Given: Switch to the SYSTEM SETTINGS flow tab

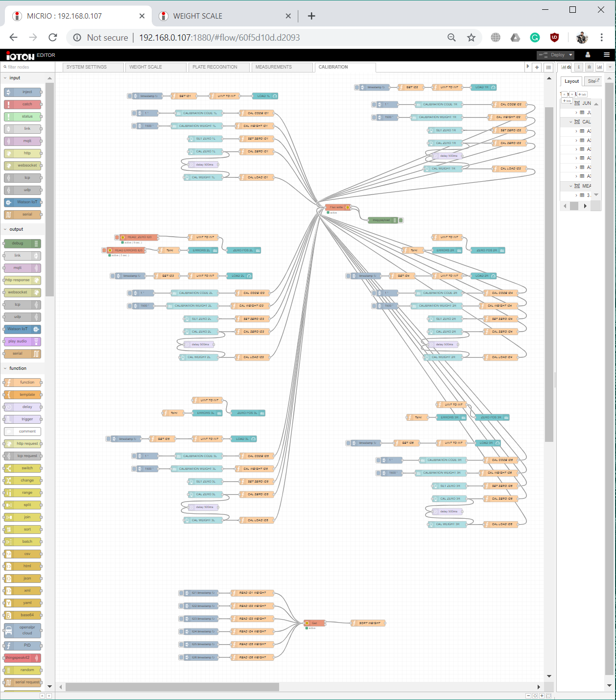Looking at the screenshot, I should 93,67.
